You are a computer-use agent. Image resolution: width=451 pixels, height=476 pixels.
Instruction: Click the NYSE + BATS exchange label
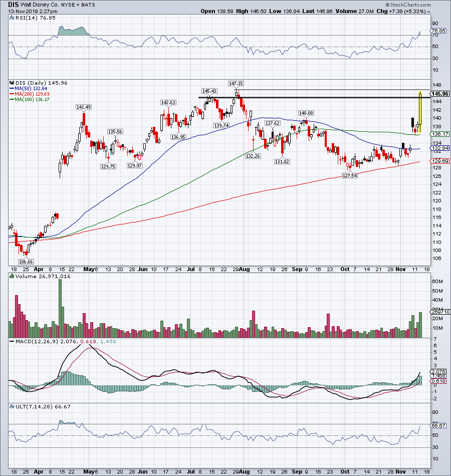78,5
